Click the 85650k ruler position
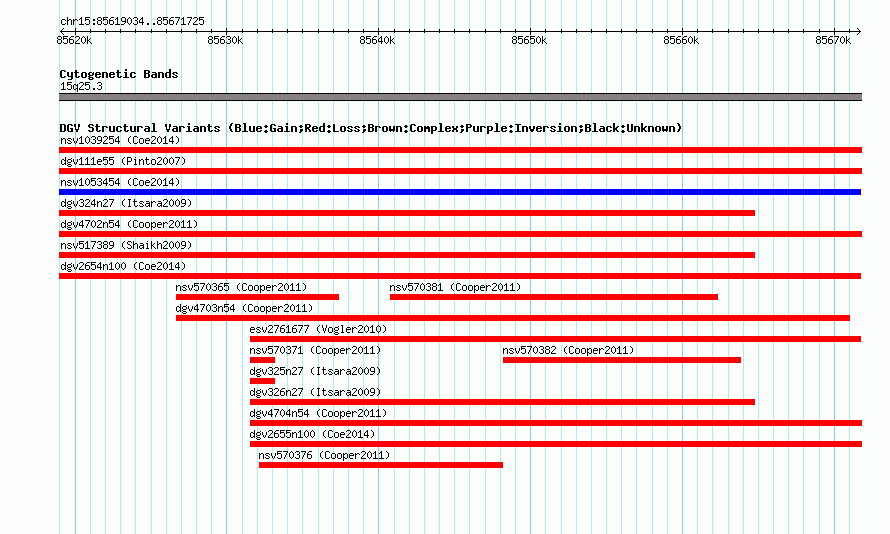 pos(529,40)
